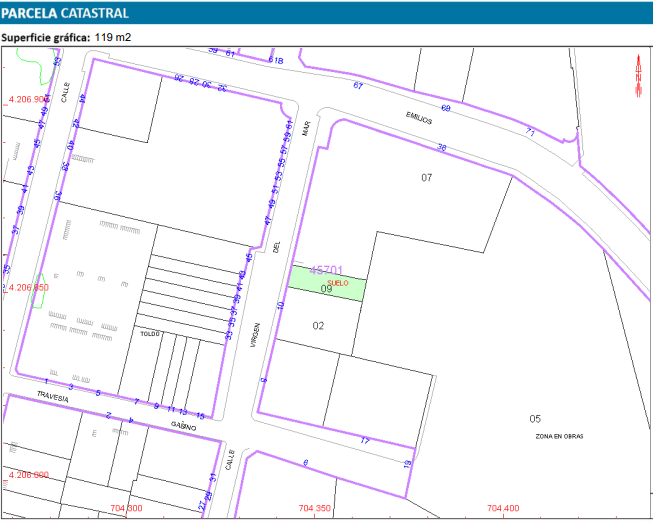Click the ZONA EN OBRAS text
The image size is (653, 527).
coord(558,437)
